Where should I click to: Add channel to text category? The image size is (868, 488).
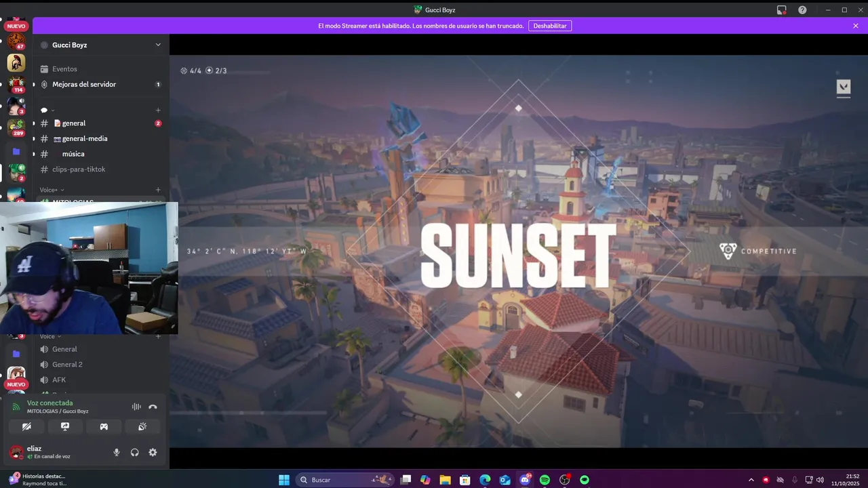coord(158,110)
